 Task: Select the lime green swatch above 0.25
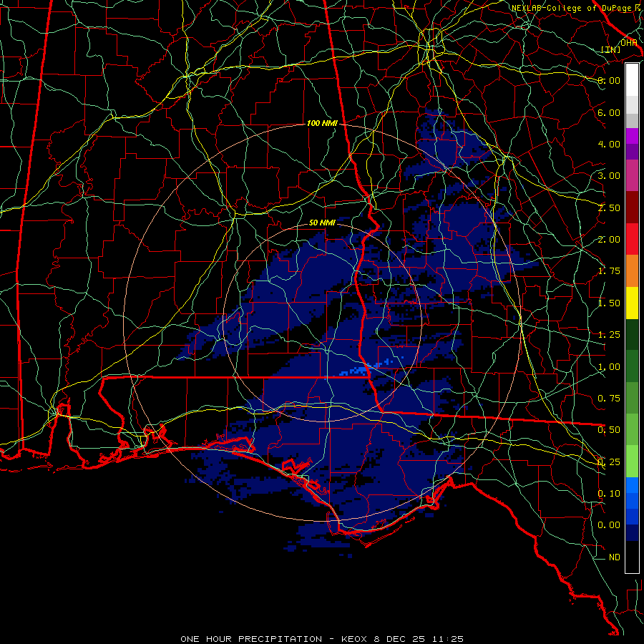[632, 462]
